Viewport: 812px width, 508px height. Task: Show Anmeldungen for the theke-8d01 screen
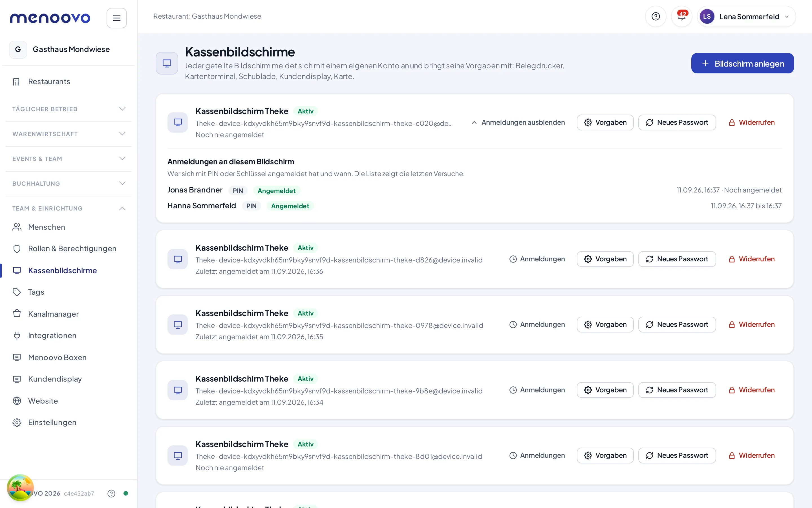(537, 456)
